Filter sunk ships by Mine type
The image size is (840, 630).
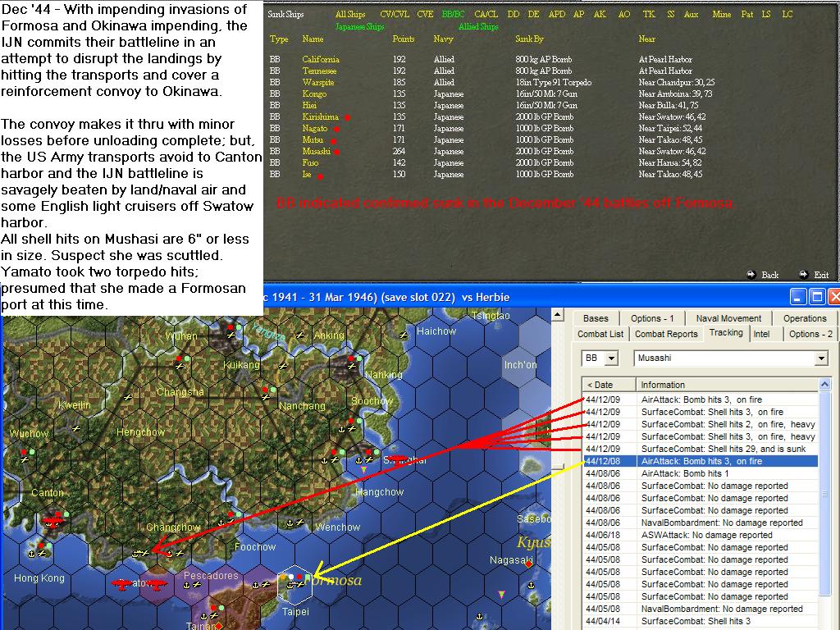722,15
